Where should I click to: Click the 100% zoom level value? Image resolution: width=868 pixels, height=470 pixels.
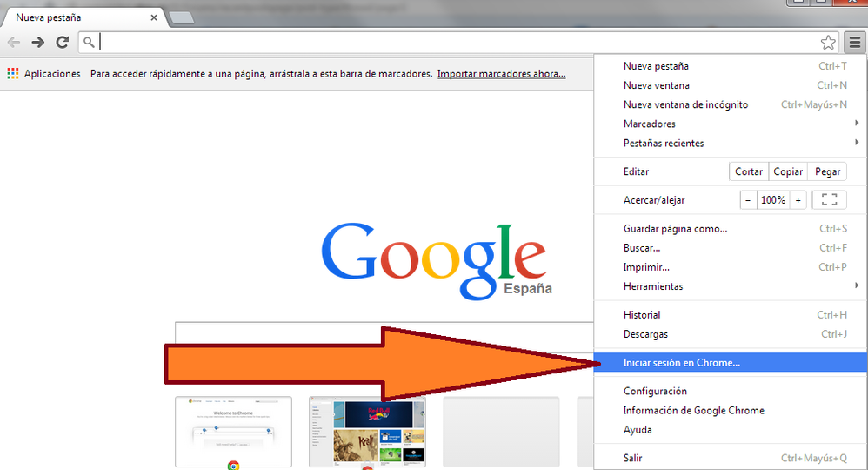coord(773,200)
